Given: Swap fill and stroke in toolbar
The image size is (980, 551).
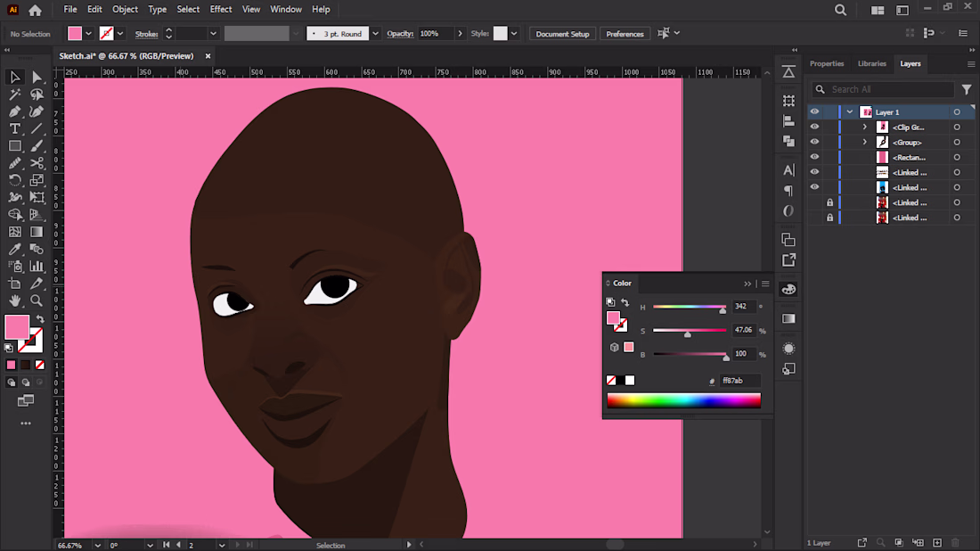Looking at the screenshot, I should coord(41,319).
